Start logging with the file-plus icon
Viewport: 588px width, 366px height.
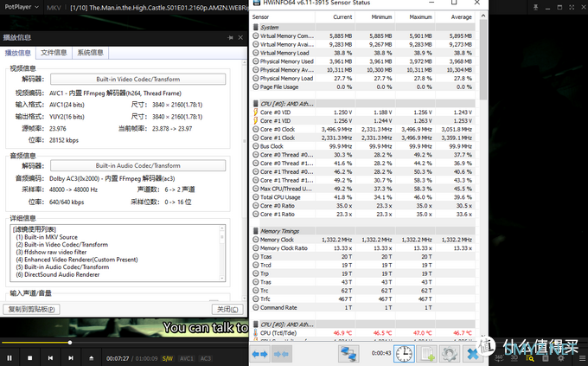click(426, 354)
